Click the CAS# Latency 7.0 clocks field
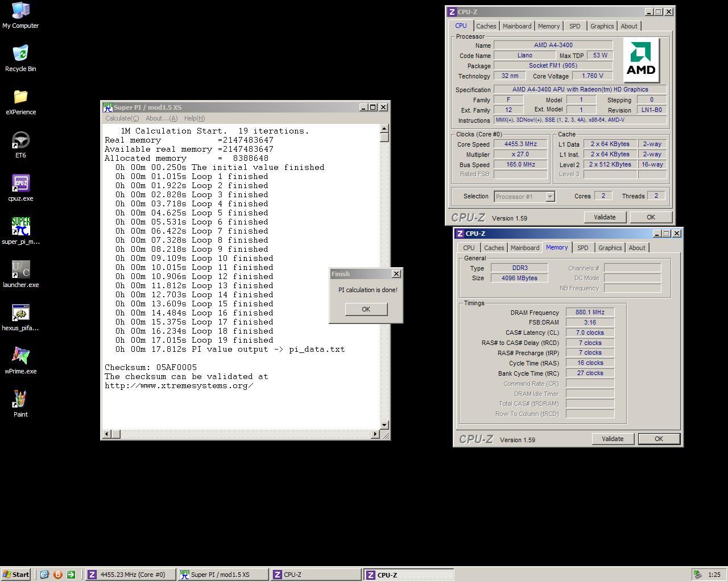 (x=590, y=332)
